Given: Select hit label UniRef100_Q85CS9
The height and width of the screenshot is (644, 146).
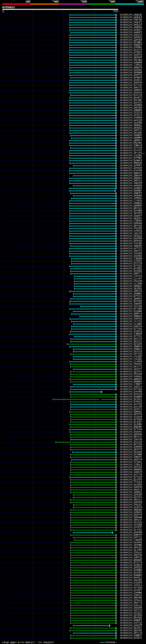Looking at the screenshot, I should coord(131,291).
